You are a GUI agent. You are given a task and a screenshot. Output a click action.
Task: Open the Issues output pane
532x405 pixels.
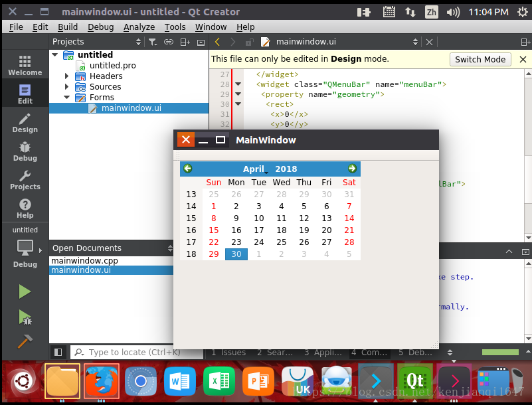228,353
